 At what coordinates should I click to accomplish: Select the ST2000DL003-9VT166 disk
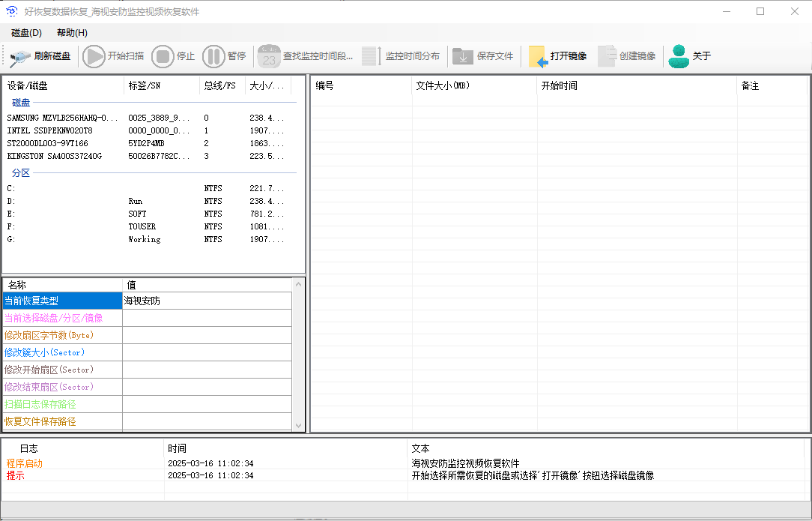pos(150,143)
